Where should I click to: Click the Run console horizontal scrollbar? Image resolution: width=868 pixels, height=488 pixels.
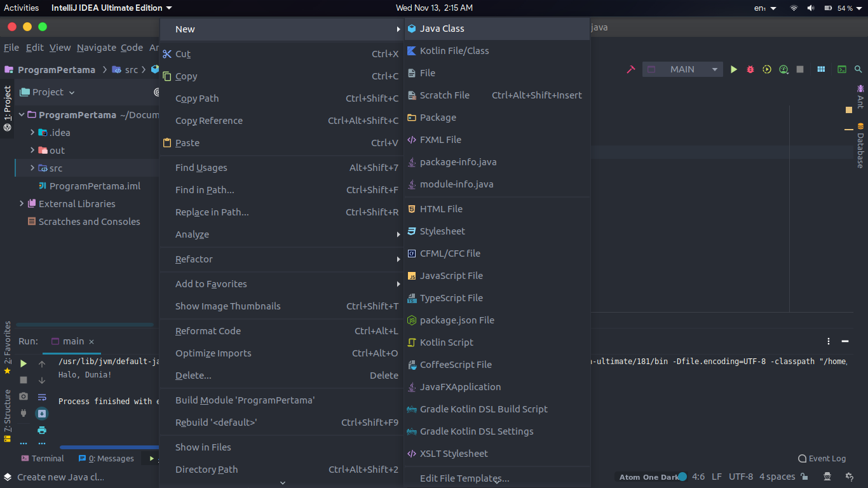point(109,447)
